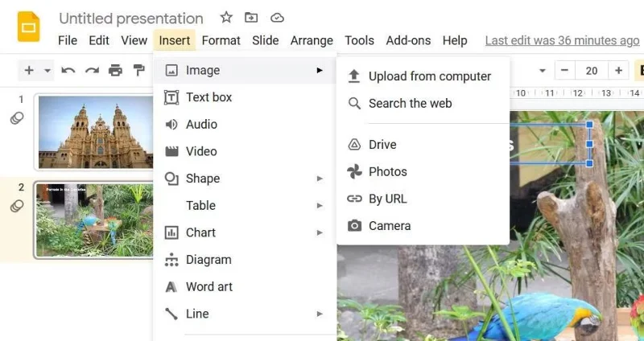Open the Tools menu

pyautogui.click(x=359, y=41)
